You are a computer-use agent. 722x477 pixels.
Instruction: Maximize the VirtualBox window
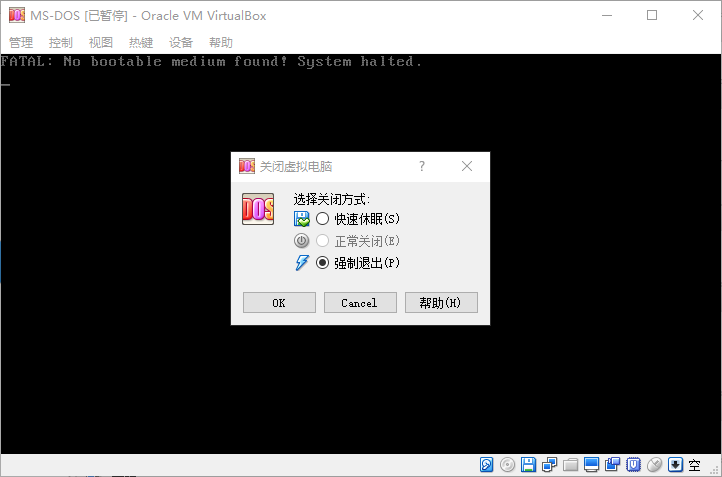[x=652, y=15]
